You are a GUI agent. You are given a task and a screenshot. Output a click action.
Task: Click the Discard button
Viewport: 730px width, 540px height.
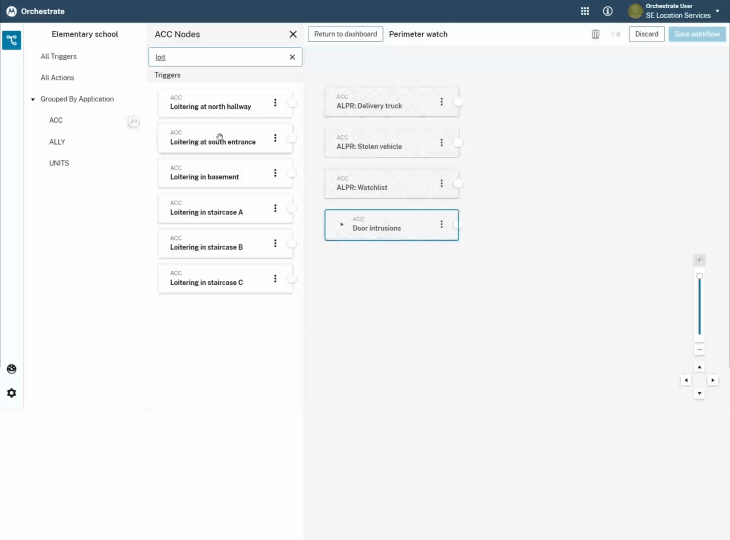point(646,34)
